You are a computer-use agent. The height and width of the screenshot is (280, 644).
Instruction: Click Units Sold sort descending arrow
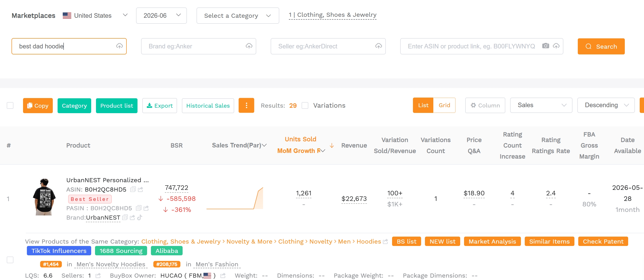(332, 145)
